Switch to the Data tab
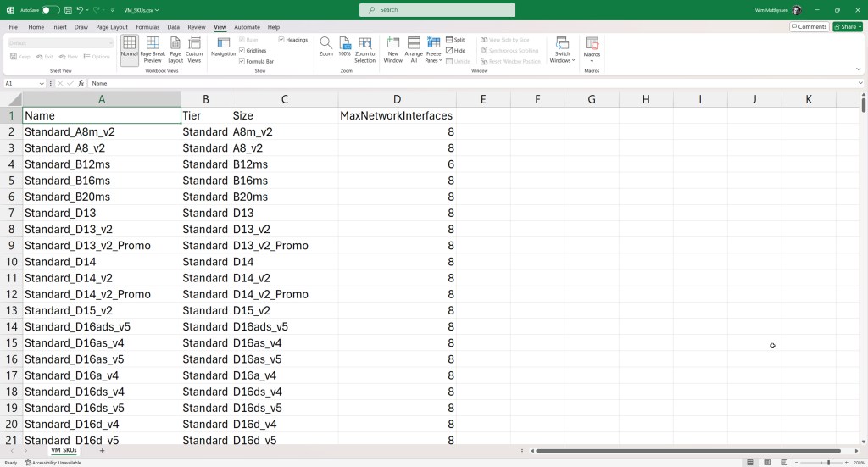 pos(173,27)
